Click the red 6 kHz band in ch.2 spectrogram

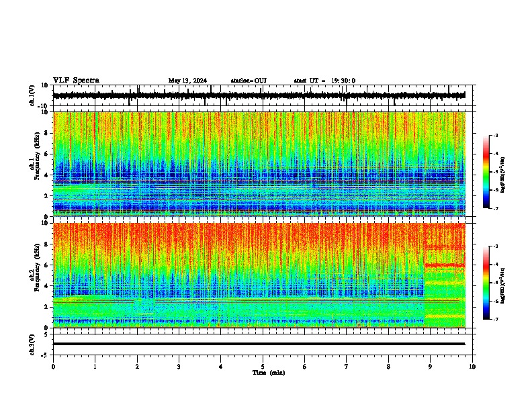445,265
